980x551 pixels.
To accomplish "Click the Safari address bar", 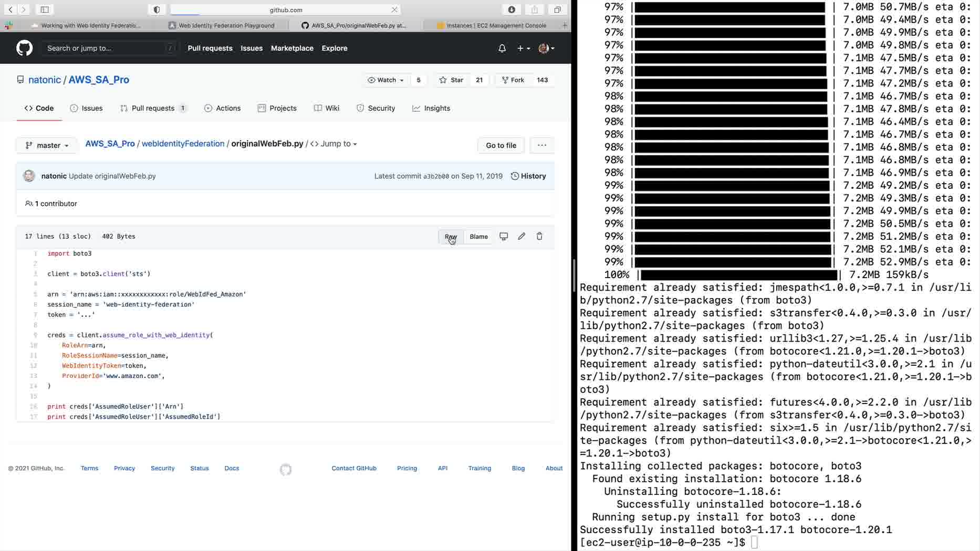I will pyautogui.click(x=286, y=9).
